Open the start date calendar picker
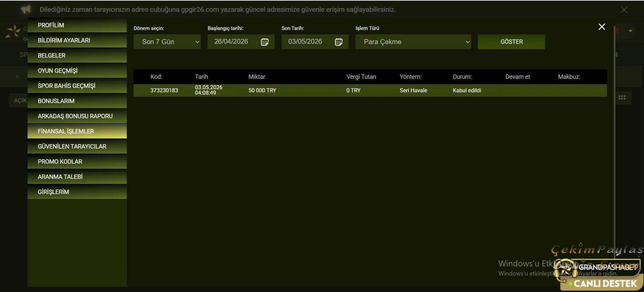 pyautogui.click(x=265, y=42)
